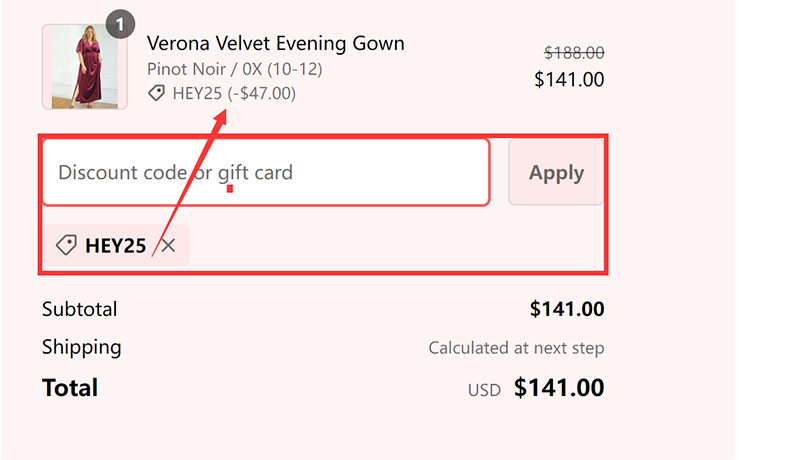This screenshot has width=800, height=460.
Task: Click the Total amount $141.00
Action: pyautogui.click(x=559, y=388)
